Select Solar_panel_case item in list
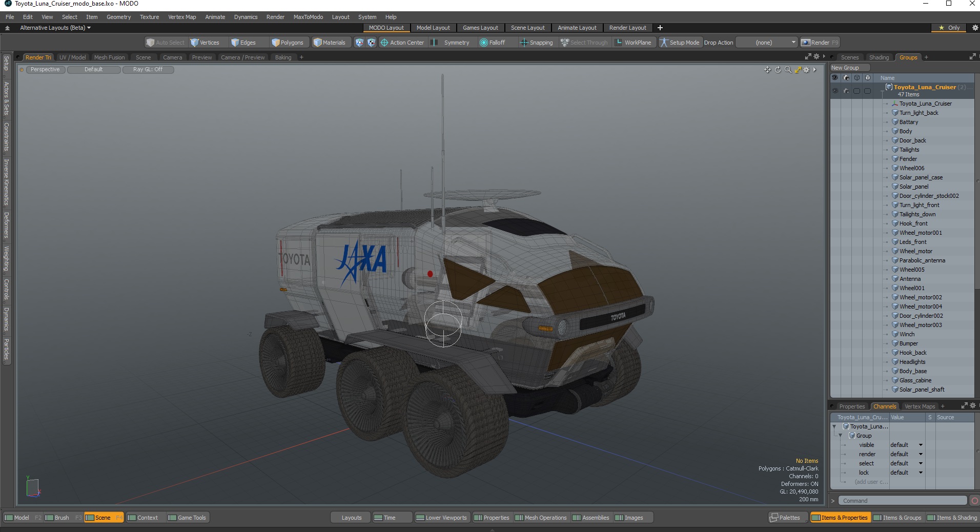Screen dimensions: 980x532 coord(921,177)
